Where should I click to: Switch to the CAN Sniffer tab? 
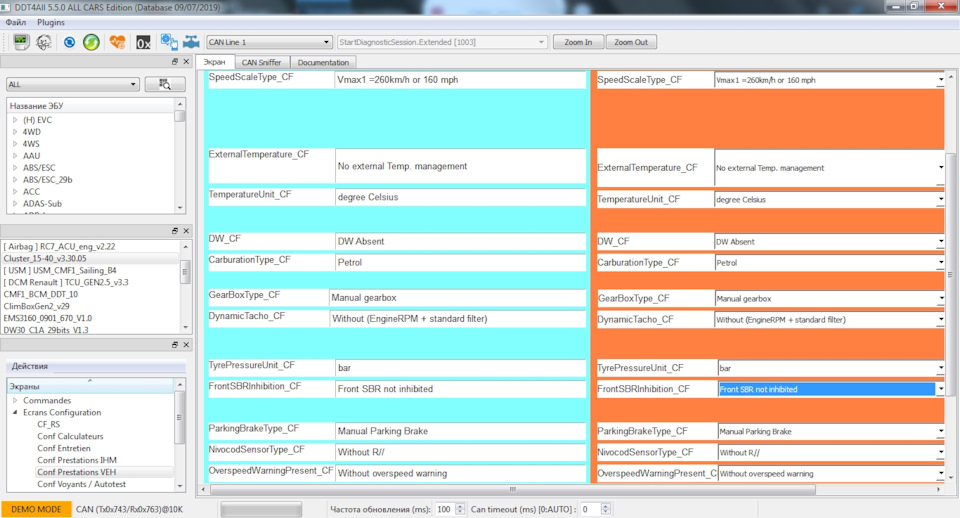[261, 62]
